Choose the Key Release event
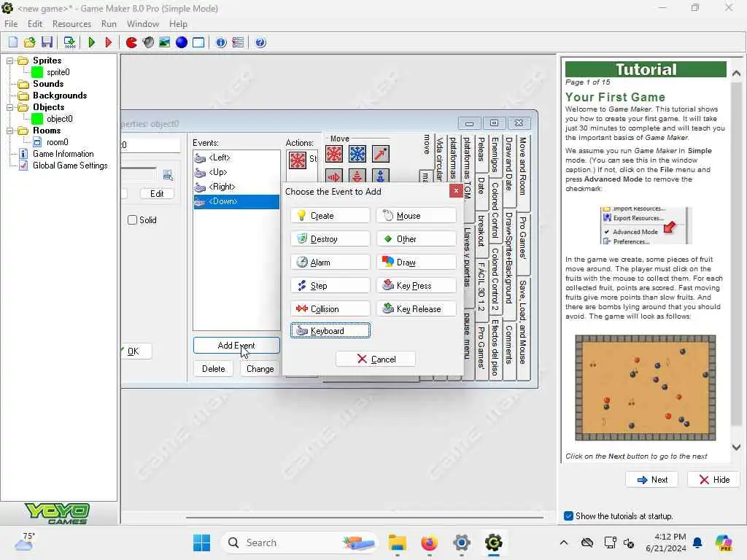The height and width of the screenshot is (560, 747). coord(417,309)
